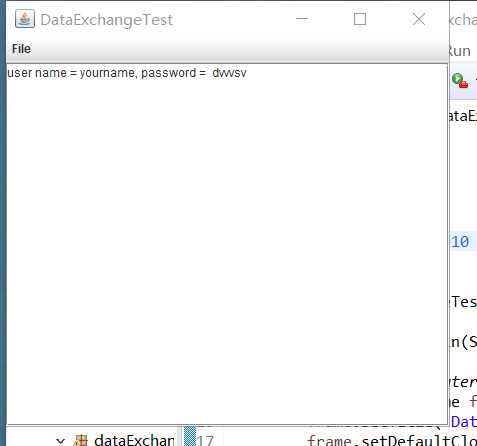
Task: Select the dataExchange package icon in explorer
Action: (80, 441)
